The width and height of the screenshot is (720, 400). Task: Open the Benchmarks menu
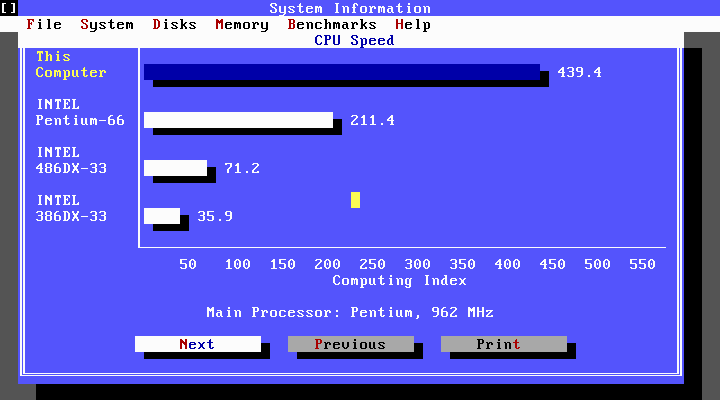coord(332,24)
